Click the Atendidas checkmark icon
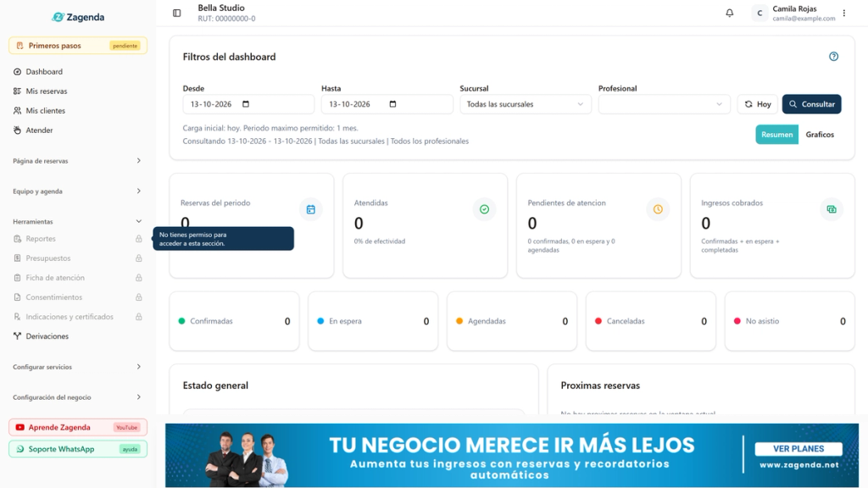868x488 pixels. coord(484,209)
